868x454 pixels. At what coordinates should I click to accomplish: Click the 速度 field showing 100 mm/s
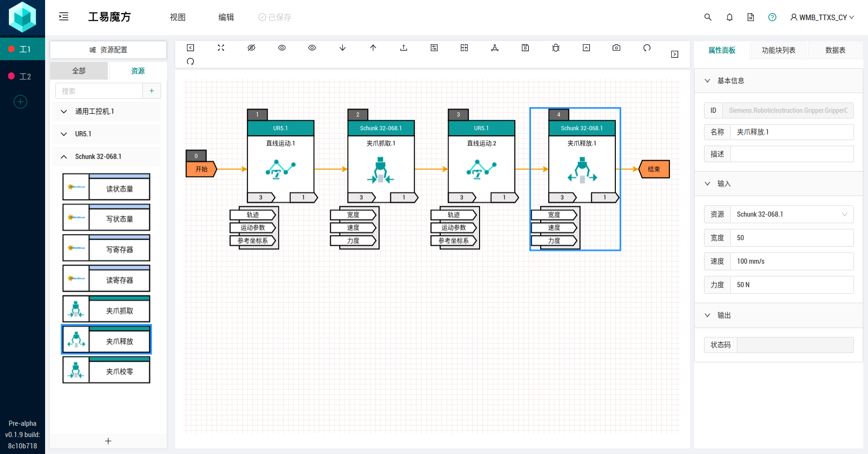792,261
